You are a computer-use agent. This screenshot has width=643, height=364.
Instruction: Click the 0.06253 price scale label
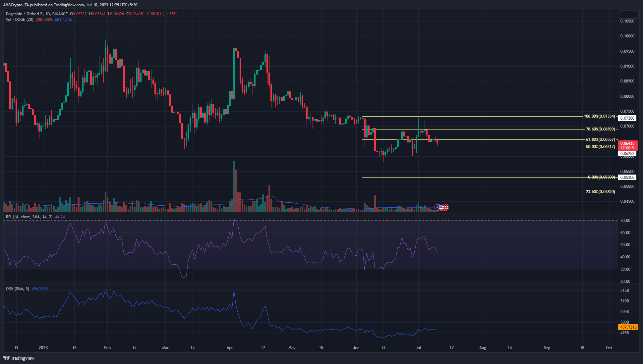click(627, 154)
